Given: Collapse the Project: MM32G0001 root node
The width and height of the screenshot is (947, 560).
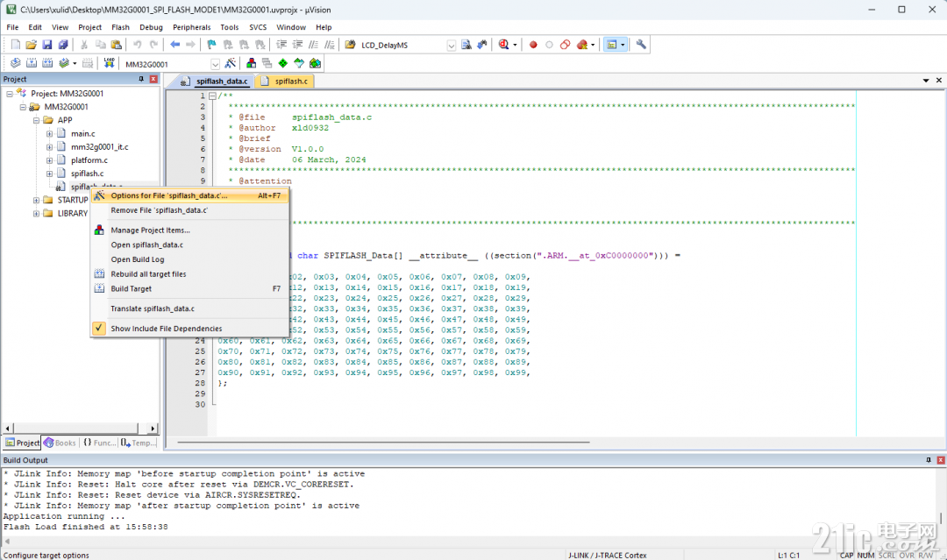Looking at the screenshot, I should pyautogui.click(x=10, y=94).
